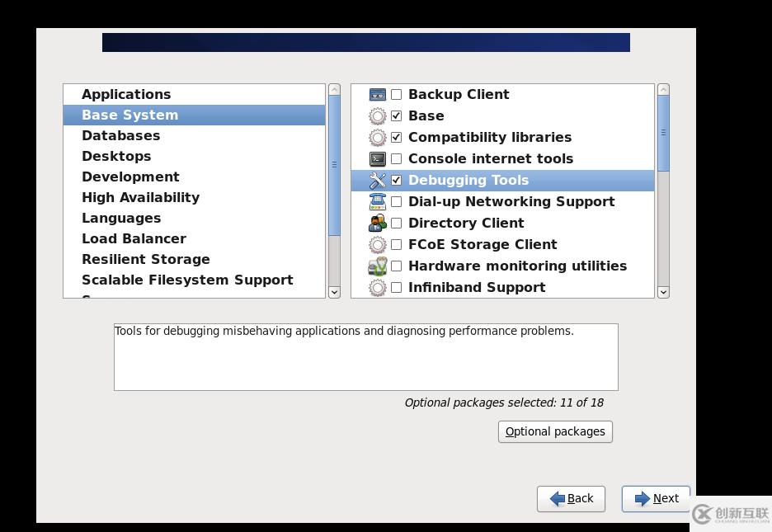Click the gear icon beside Compatibility libraries
Image resolution: width=772 pixels, height=532 pixels.
pyautogui.click(x=378, y=137)
